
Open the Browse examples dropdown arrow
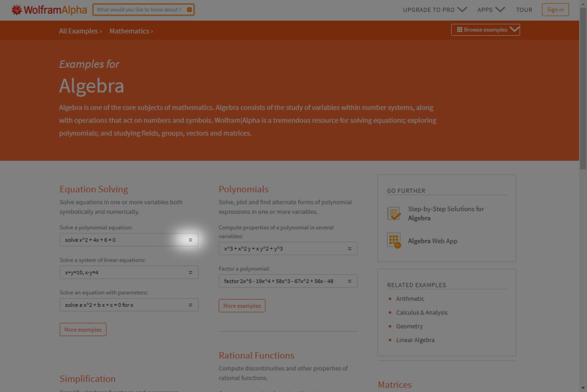tap(514, 29)
